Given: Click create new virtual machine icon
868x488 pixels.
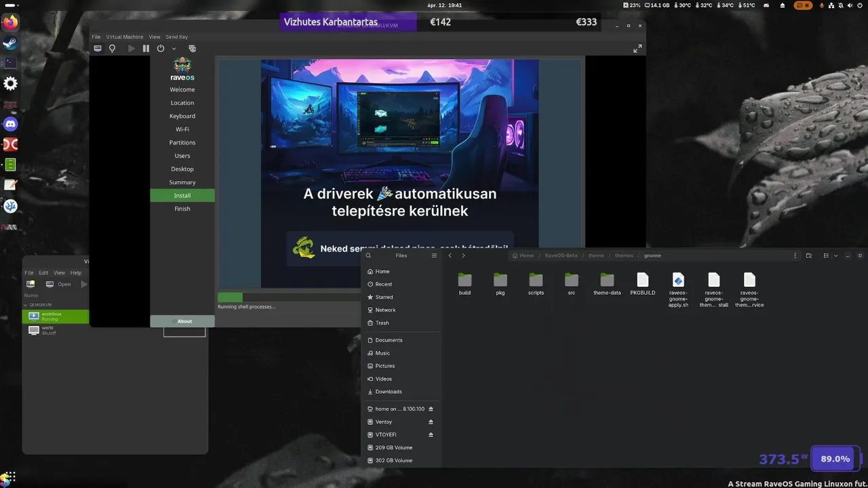Looking at the screenshot, I should (x=31, y=284).
